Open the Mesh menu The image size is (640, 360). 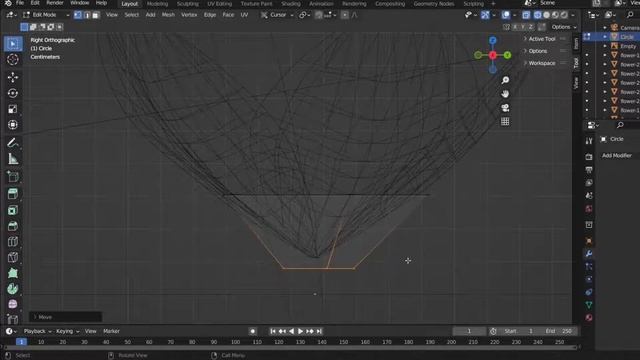[168, 15]
